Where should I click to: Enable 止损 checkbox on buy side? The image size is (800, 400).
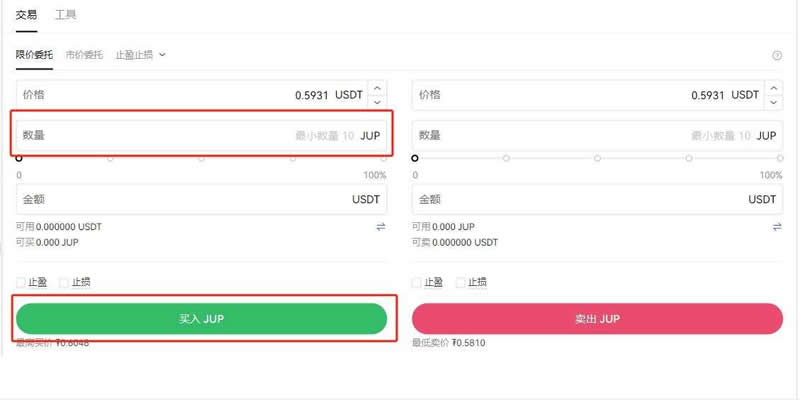64,282
